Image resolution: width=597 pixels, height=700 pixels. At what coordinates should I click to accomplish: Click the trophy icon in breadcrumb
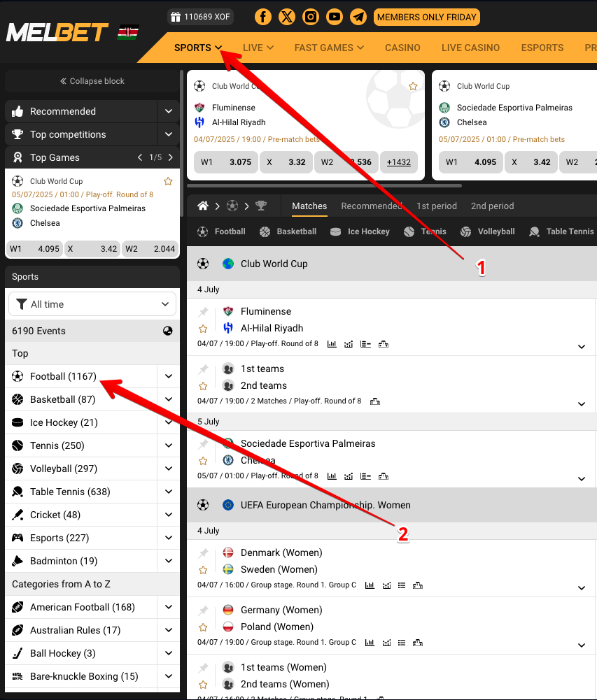coord(261,206)
